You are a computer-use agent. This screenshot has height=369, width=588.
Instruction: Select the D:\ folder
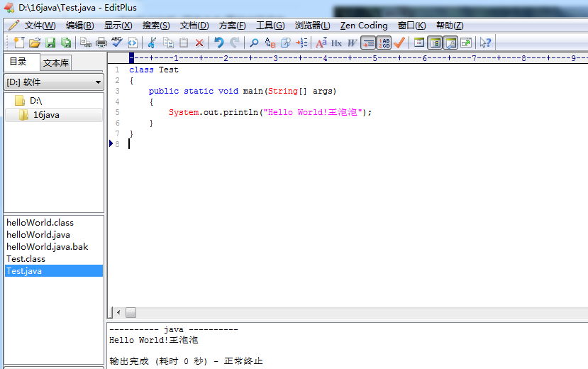(x=35, y=101)
